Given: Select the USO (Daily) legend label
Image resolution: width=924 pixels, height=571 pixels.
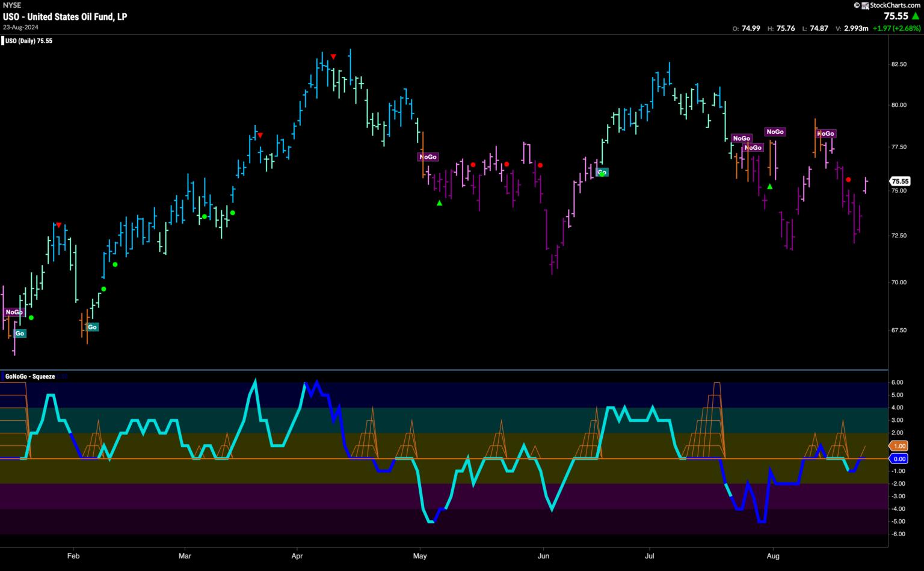Looking at the screenshot, I should (x=28, y=41).
